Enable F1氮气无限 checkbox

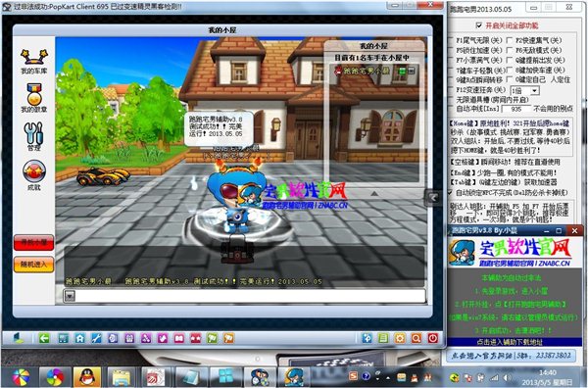pyautogui.click(x=451, y=40)
